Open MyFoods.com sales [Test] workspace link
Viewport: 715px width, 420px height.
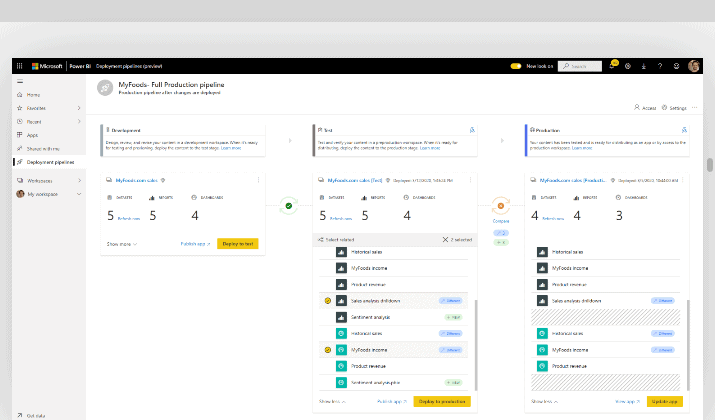[x=355, y=180]
